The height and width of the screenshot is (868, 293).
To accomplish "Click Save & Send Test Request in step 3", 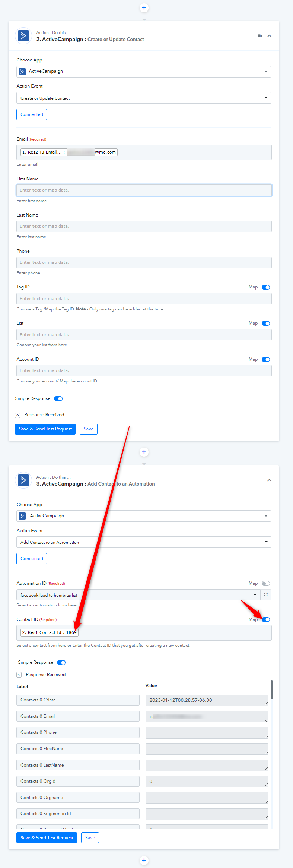I will [47, 838].
